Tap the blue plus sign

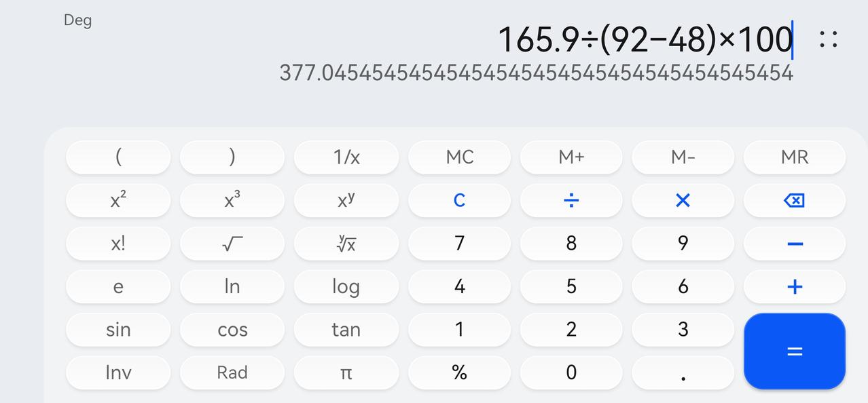pos(794,286)
